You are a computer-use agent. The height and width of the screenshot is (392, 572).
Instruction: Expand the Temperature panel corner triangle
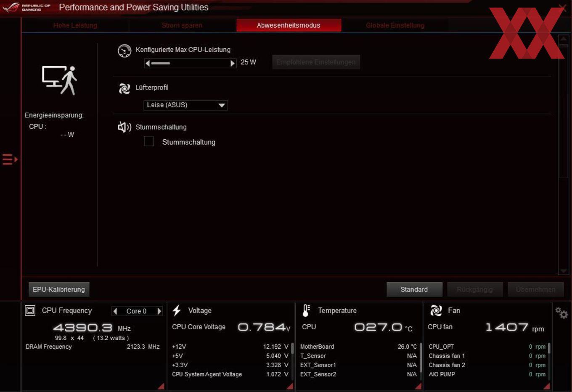pyautogui.click(x=418, y=386)
